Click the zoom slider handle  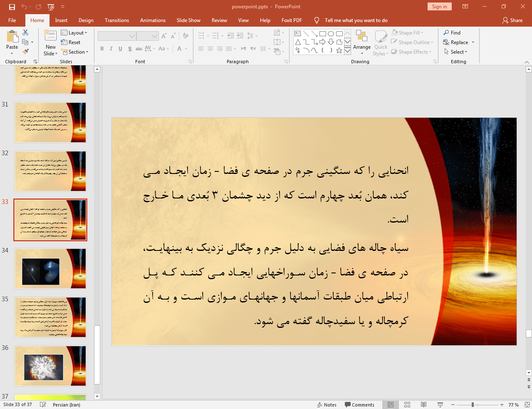click(473, 405)
